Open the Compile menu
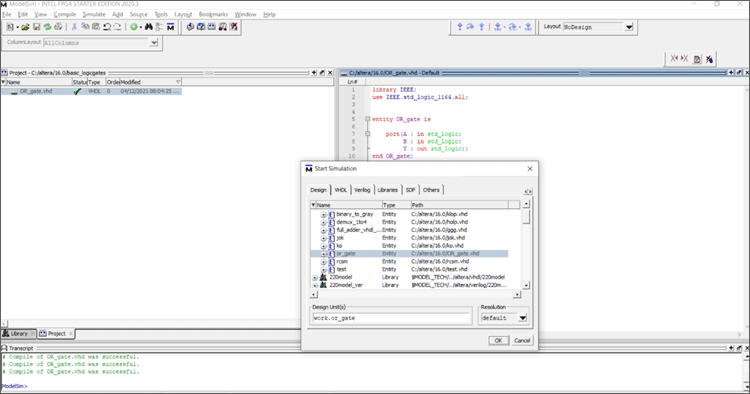 point(65,14)
